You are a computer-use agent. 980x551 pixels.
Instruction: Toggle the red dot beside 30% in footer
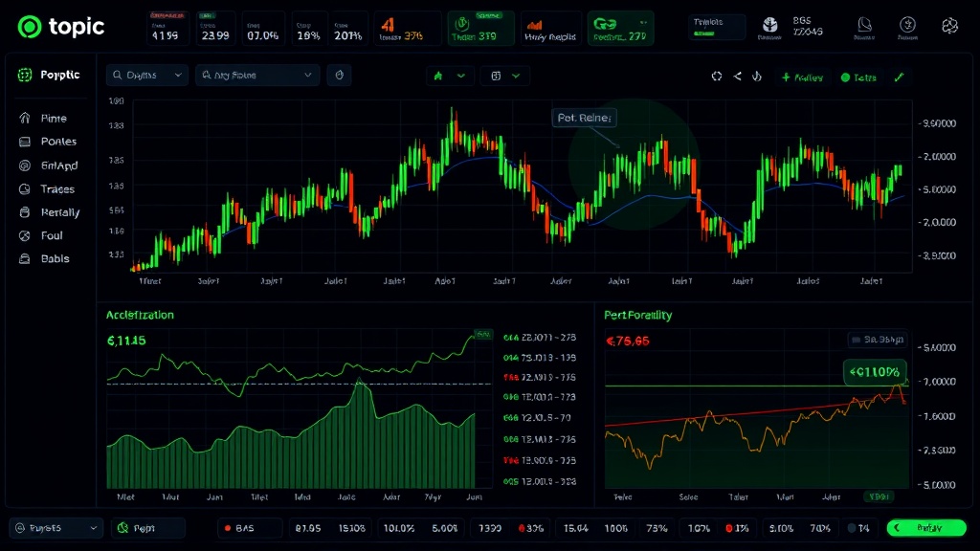pos(522,528)
